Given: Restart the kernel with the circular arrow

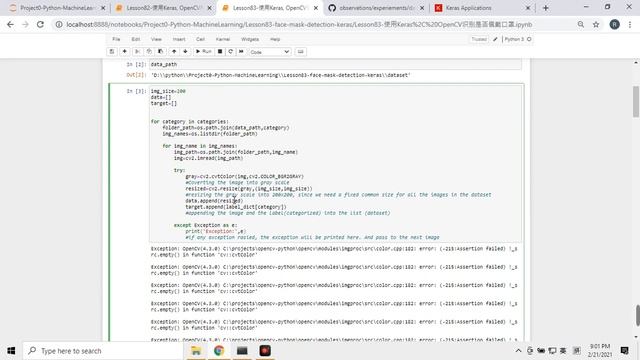Looking at the screenshot, I should coord(231,51).
